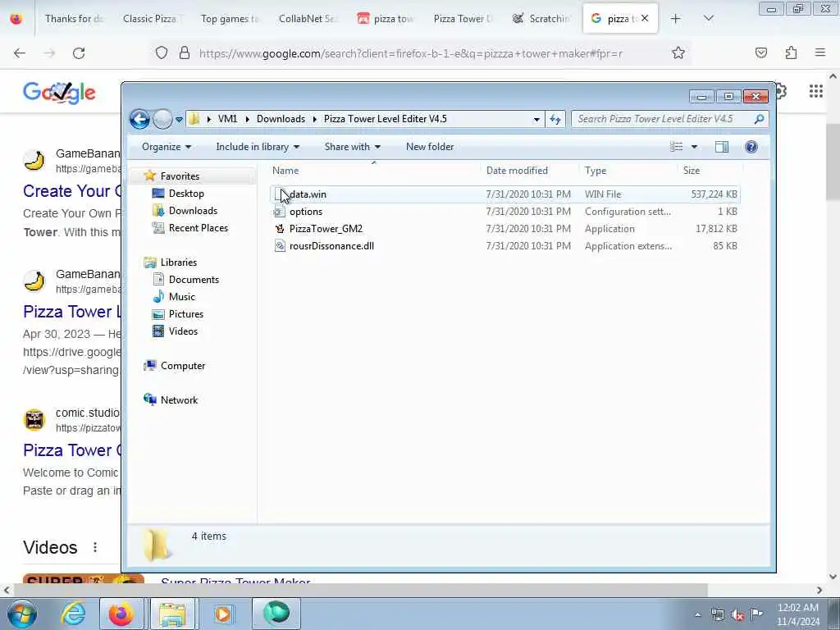Reload the Firefox page
Image resolution: width=840 pixels, height=630 pixels.
click(79, 53)
